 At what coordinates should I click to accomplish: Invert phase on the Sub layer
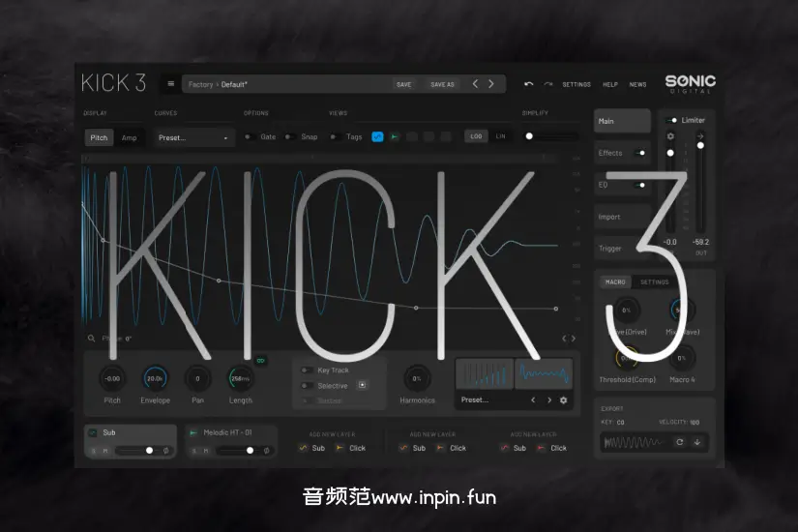(x=166, y=451)
